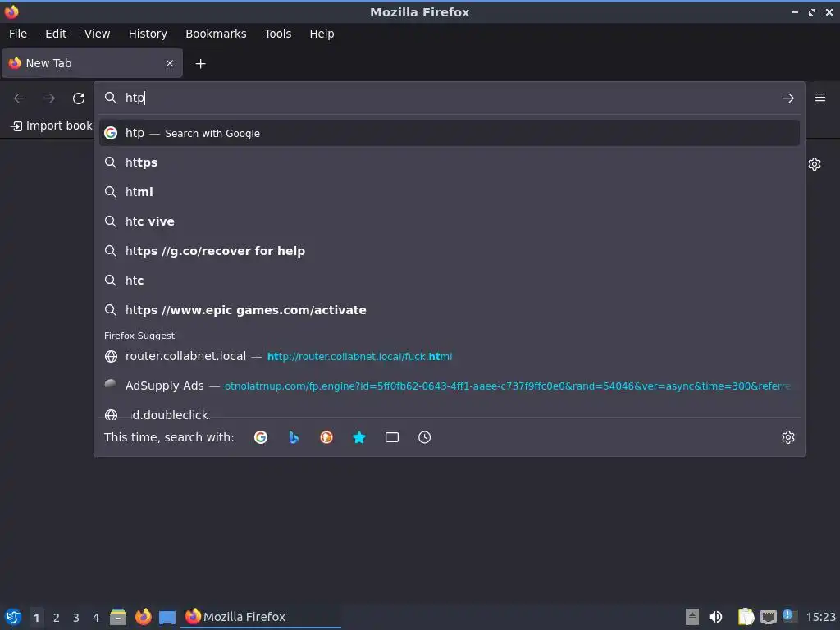Click the show desktop taskbar icon
Viewport: 840px width, 630px height.
tap(167, 617)
